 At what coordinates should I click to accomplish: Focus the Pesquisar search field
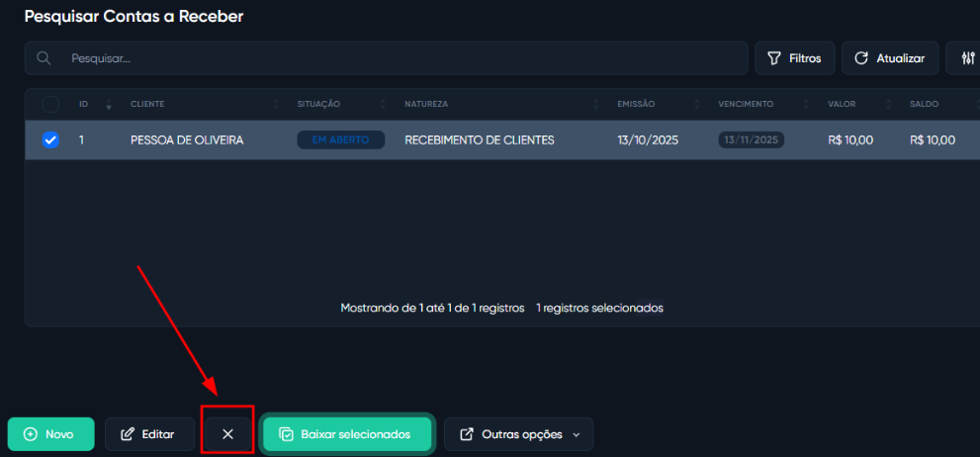pyautogui.click(x=396, y=58)
